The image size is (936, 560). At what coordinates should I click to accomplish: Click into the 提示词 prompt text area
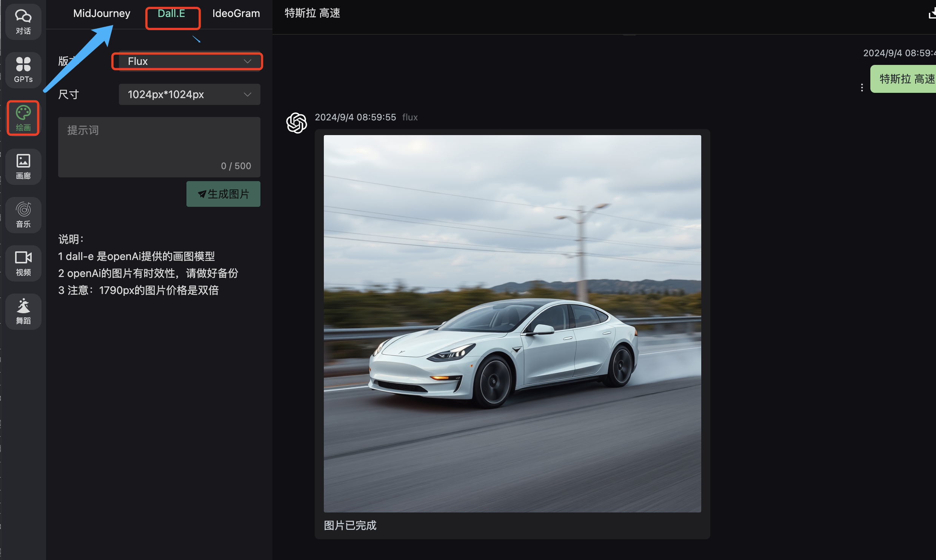[x=159, y=145]
